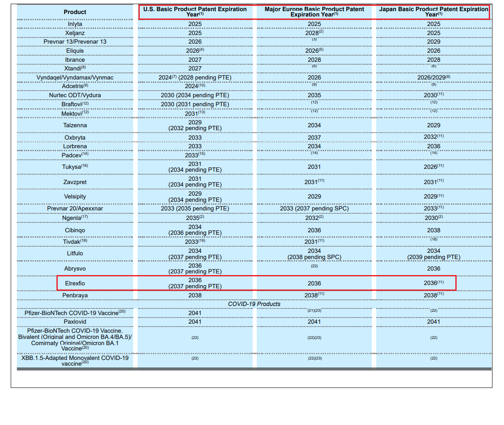The width and height of the screenshot is (504, 425).
Task: Select the Elrexfio product name in highlighted row
Action: point(75,283)
